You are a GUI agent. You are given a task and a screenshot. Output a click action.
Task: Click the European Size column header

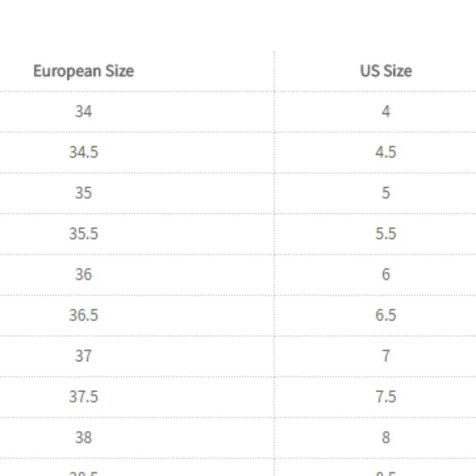(83, 71)
